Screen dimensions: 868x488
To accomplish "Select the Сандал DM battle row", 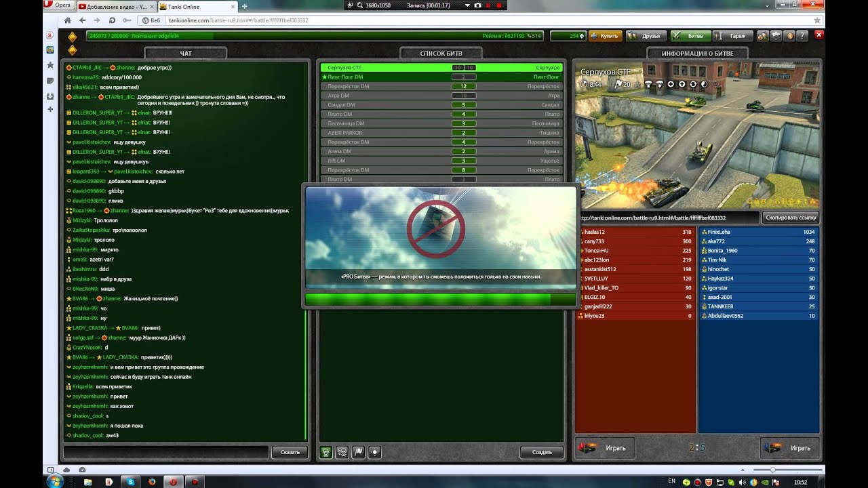I will (441, 105).
